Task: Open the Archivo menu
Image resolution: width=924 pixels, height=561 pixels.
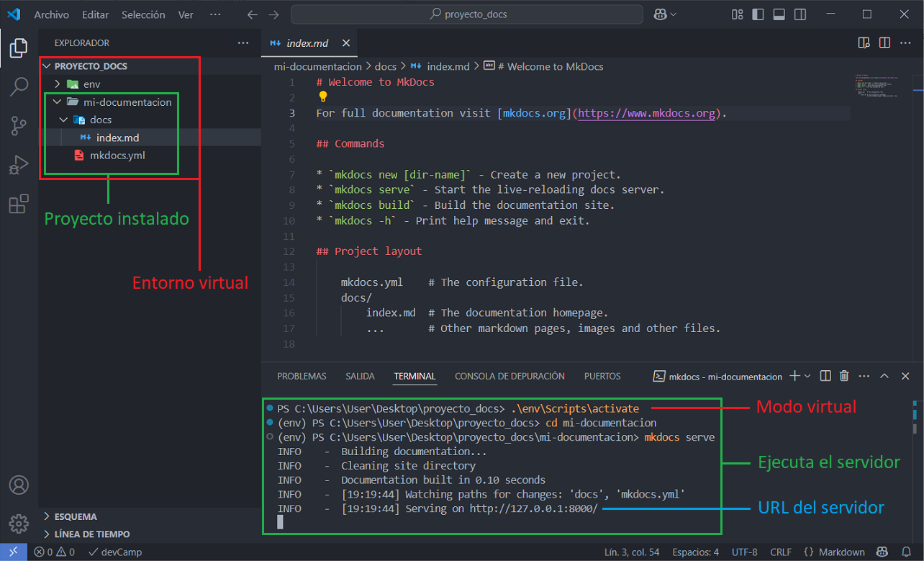Action: click(51, 14)
